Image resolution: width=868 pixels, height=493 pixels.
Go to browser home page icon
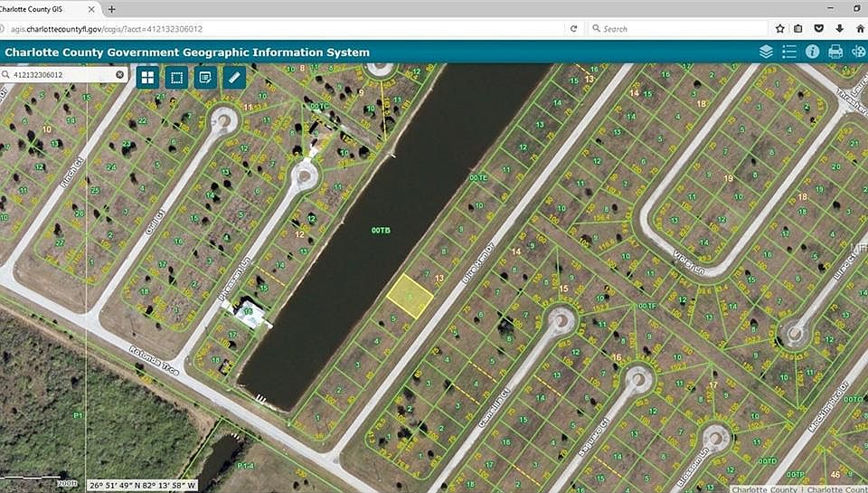pyautogui.click(x=860, y=29)
